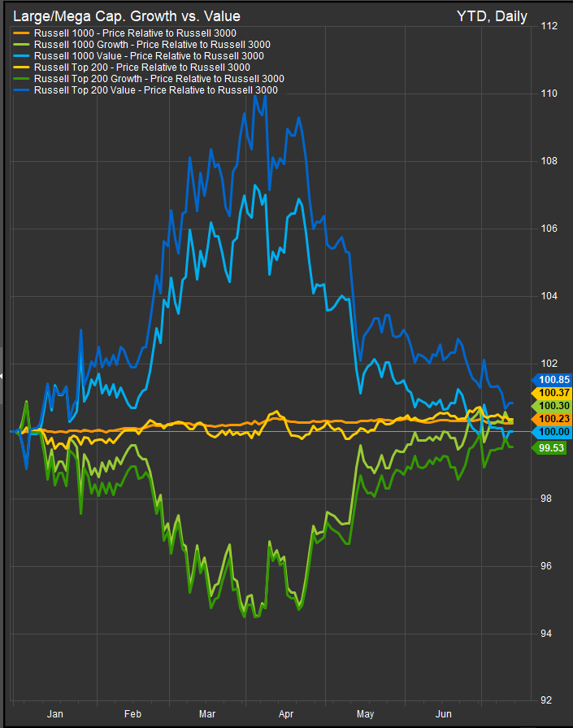The height and width of the screenshot is (728, 573).
Task: Click the light green Russell 1000 Growth swatch
Action: pos(20,45)
